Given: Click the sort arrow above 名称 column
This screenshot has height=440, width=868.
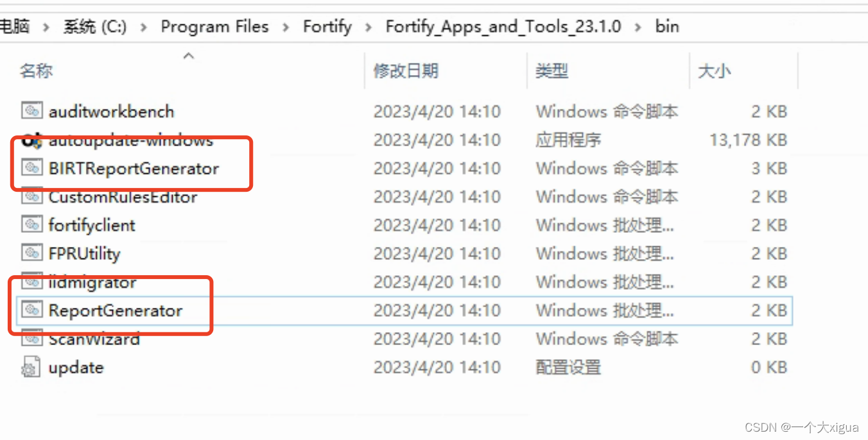Looking at the screenshot, I should pos(188,56).
